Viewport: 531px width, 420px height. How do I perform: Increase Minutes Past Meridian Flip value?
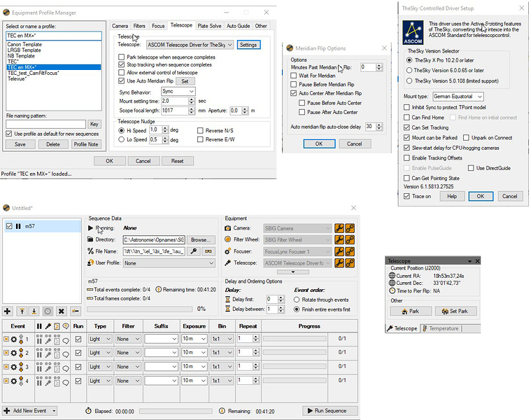click(379, 65)
